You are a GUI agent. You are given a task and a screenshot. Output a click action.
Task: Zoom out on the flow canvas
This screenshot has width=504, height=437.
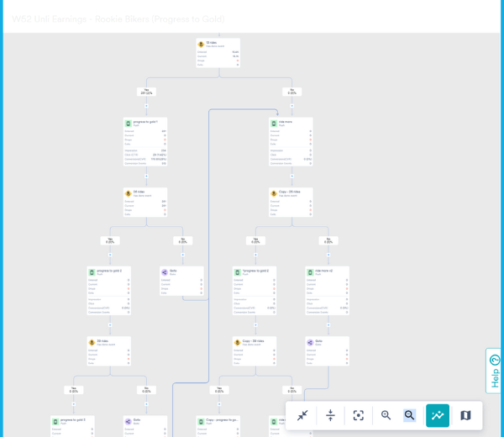[x=409, y=415]
